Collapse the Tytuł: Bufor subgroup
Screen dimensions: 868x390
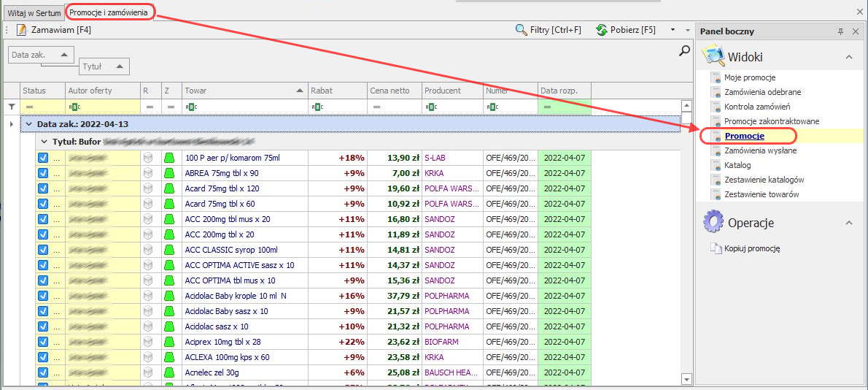click(44, 141)
